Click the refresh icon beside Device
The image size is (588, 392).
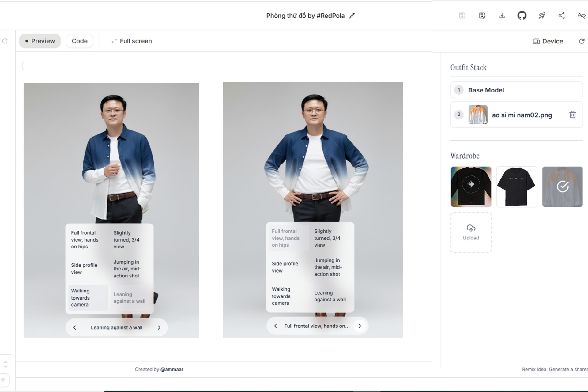pyautogui.click(x=582, y=41)
